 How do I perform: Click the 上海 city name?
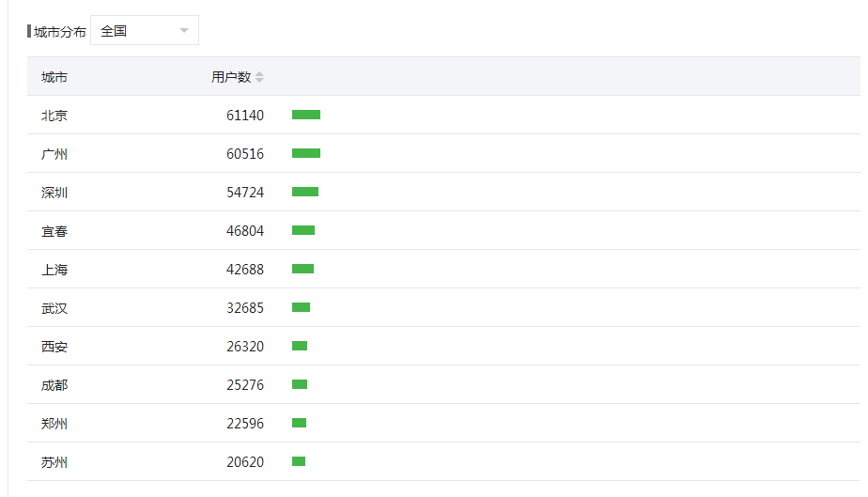pyautogui.click(x=54, y=270)
